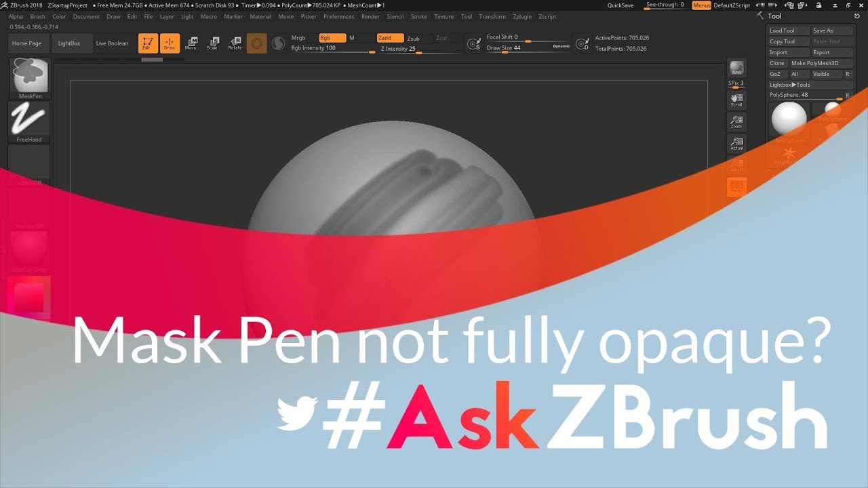868x488 pixels.
Task: Click the ZBrush logo icon
Action: (x=5, y=5)
